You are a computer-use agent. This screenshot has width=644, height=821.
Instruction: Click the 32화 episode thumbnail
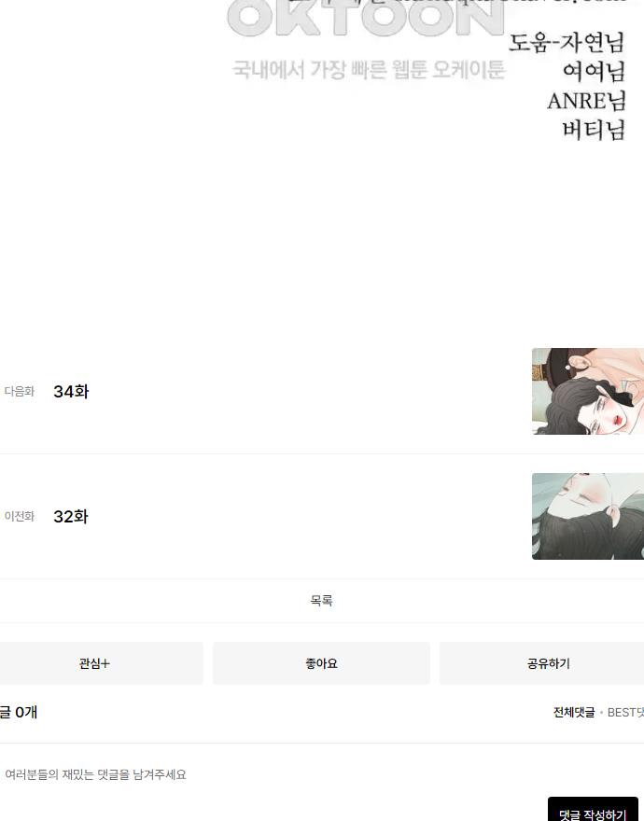click(x=588, y=516)
